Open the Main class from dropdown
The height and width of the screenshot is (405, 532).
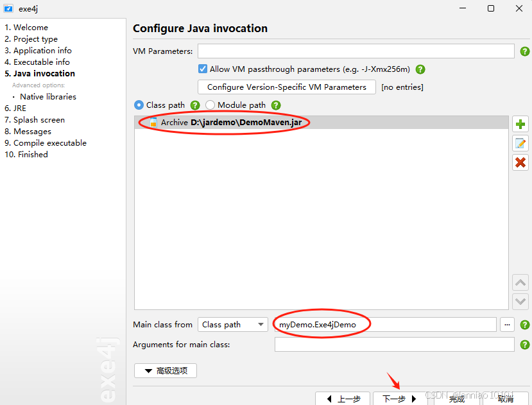click(x=233, y=325)
